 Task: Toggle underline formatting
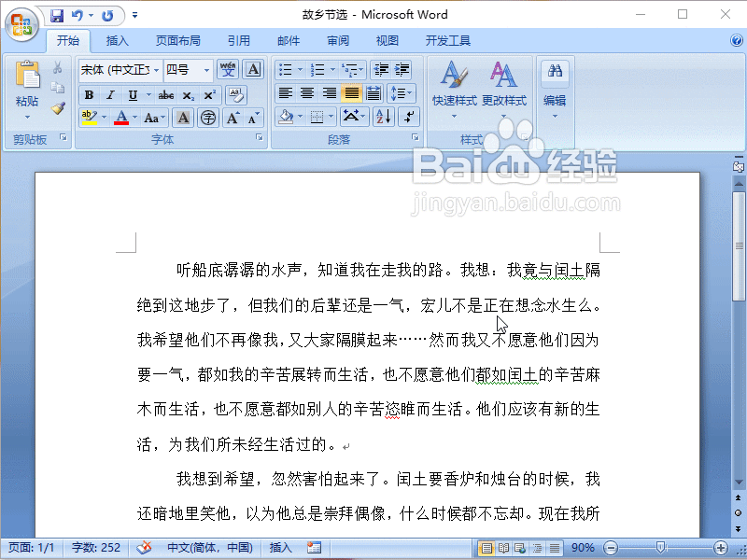pyautogui.click(x=133, y=95)
